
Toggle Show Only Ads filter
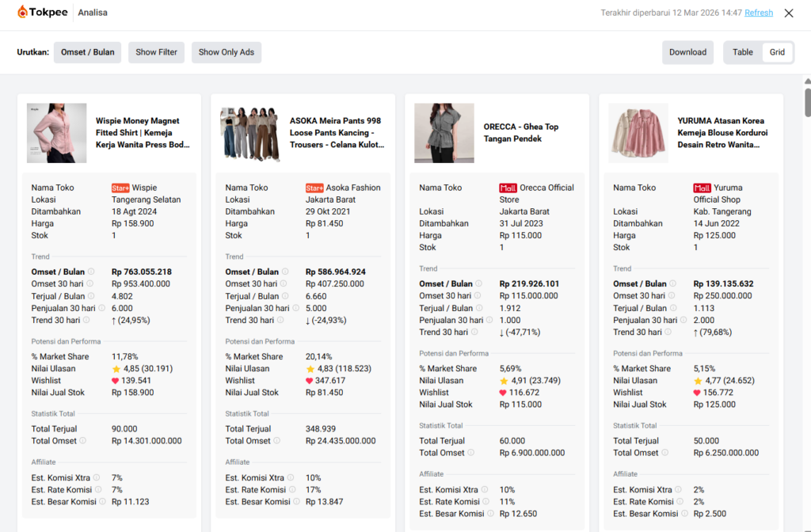pyautogui.click(x=227, y=52)
